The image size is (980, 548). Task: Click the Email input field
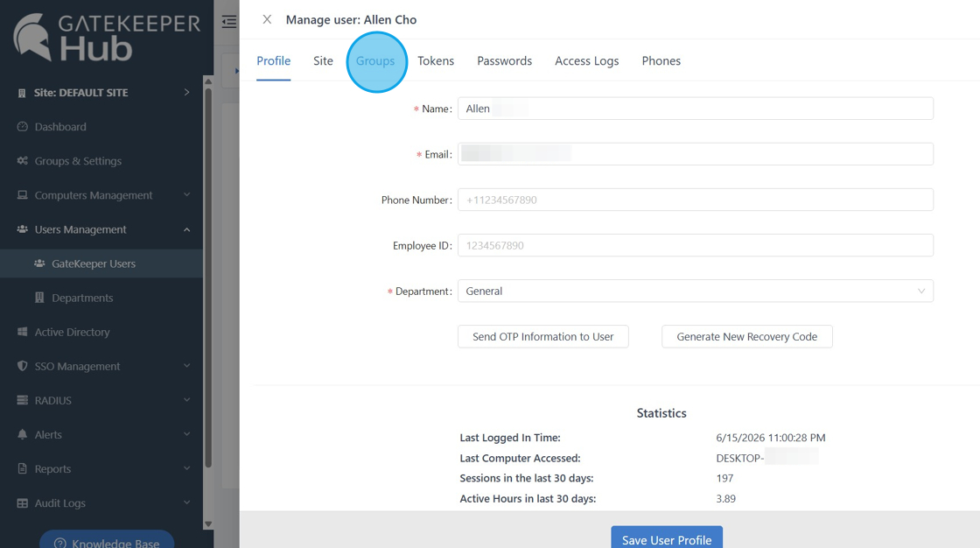tap(696, 154)
